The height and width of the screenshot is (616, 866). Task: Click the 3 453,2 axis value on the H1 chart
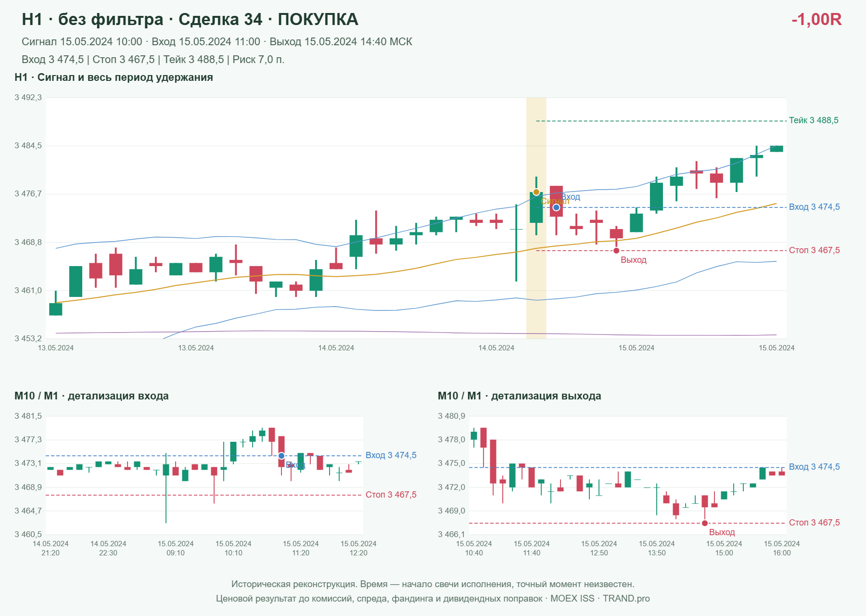coord(28,338)
